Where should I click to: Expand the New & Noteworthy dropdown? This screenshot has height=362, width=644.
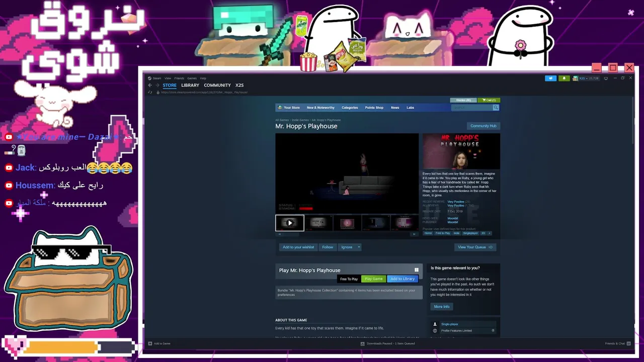point(320,108)
